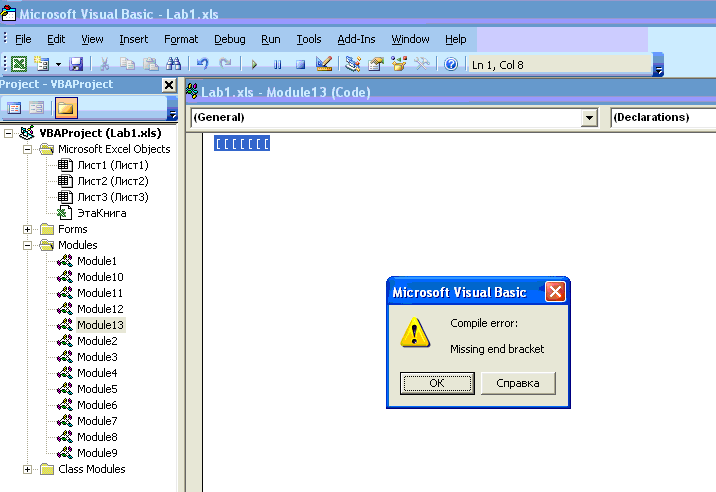Open the Project Explorer toolbar icon
The width and height of the screenshot is (716, 492).
[353, 64]
